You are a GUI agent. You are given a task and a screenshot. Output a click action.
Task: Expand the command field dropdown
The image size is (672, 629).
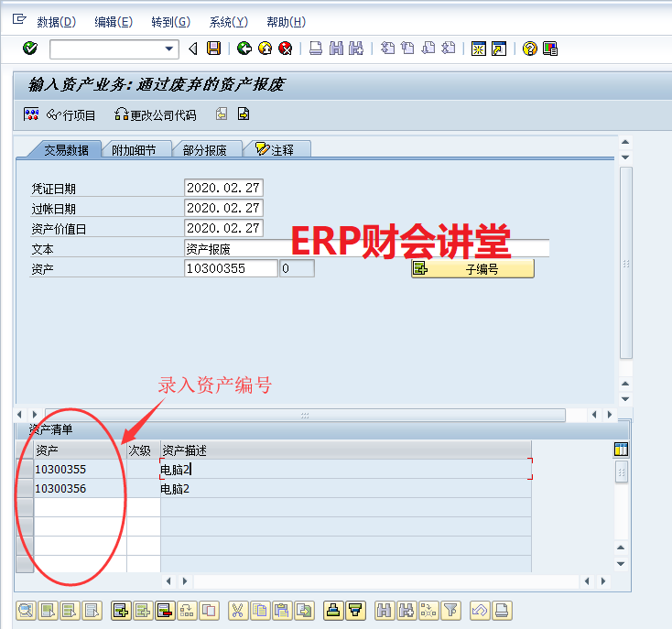click(x=169, y=49)
